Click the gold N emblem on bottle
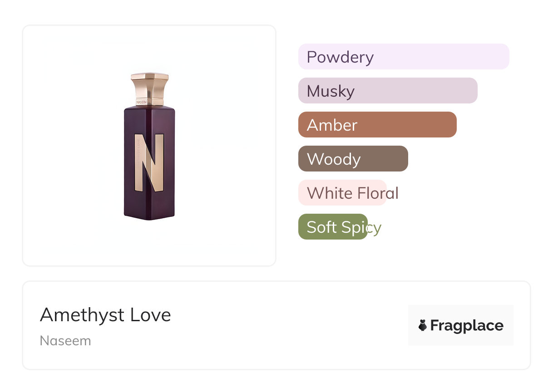The height and width of the screenshot is (392, 553). click(149, 162)
